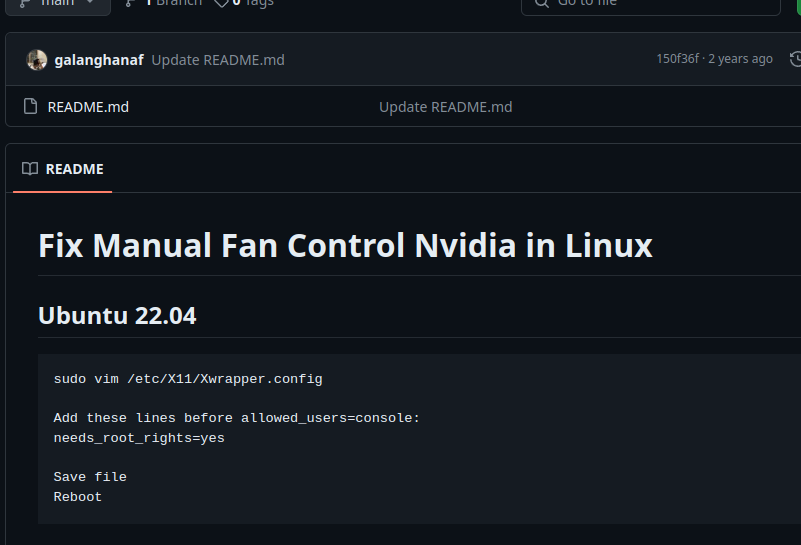Viewport: 801px width, 545px height.
Task: Click the branch icon beside Branch count
Action: tap(130, 3)
